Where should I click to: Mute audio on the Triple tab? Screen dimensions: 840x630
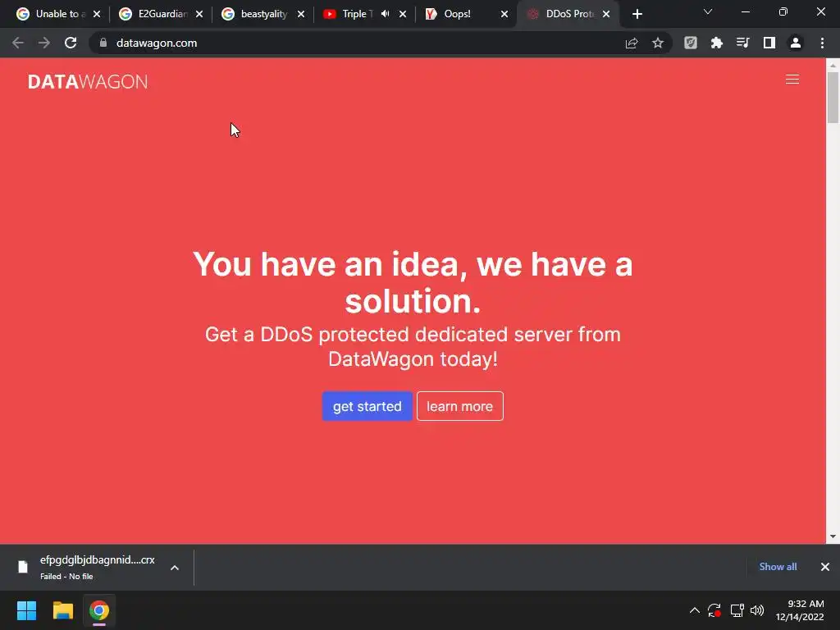[386, 14]
